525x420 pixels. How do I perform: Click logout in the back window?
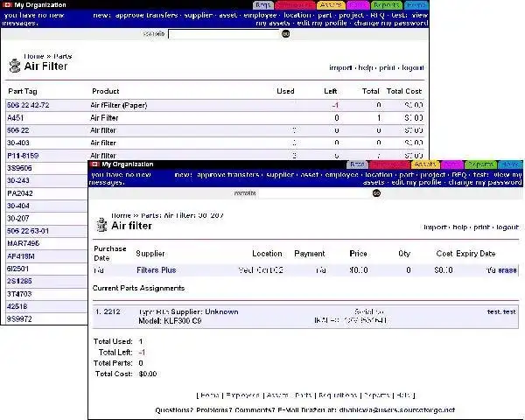(x=413, y=67)
